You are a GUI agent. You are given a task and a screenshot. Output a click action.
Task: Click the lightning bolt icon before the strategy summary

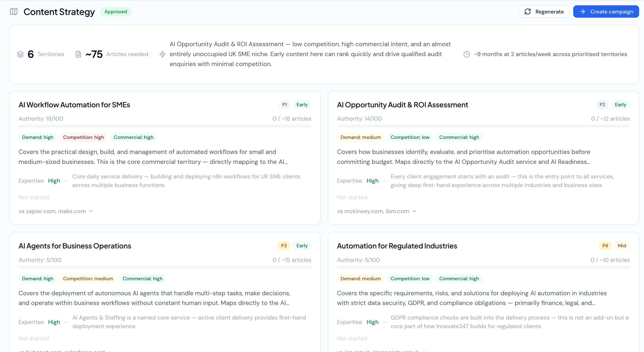point(163,54)
